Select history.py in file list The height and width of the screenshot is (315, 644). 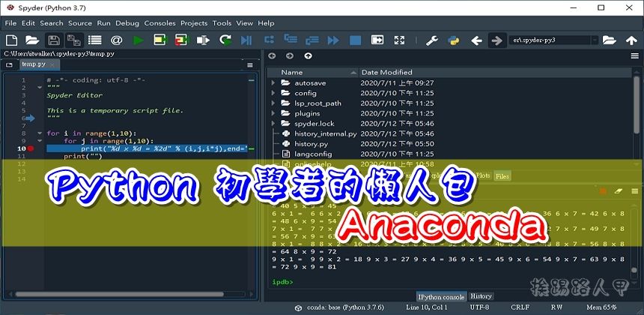(x=311, y=144)
